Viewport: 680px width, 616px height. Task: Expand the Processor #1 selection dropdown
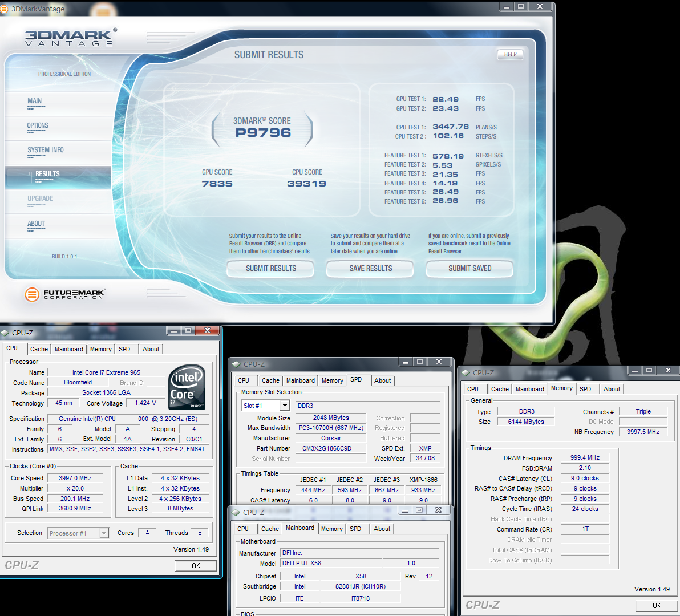pos(104,533)
